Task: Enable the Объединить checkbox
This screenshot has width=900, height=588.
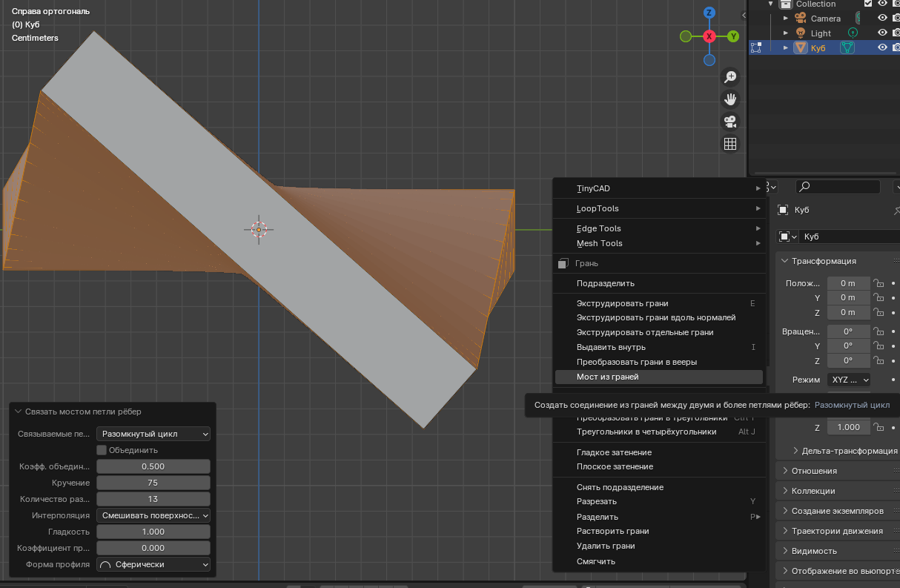Action: pyautogui.click(x=102, y=450)
